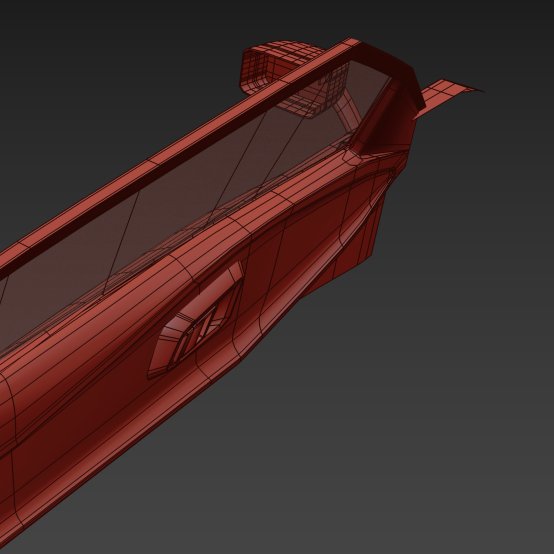Pick the door vent recess on model
The width and height of the screenshot is (554, 554).
click(x=196, y=321)
